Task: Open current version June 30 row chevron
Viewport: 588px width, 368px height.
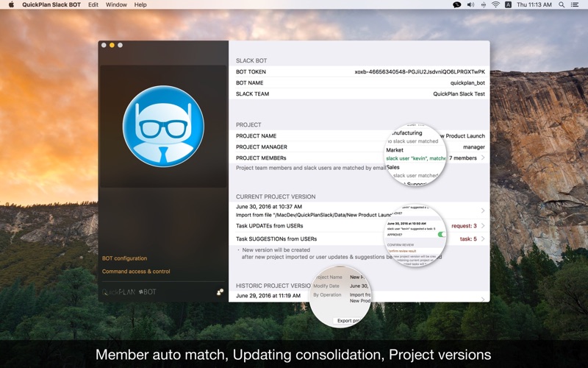Action: tap(483, 210)
